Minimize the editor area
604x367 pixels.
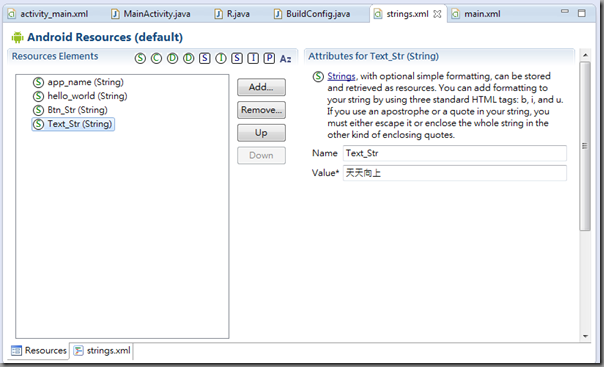[x=565, y=12]
